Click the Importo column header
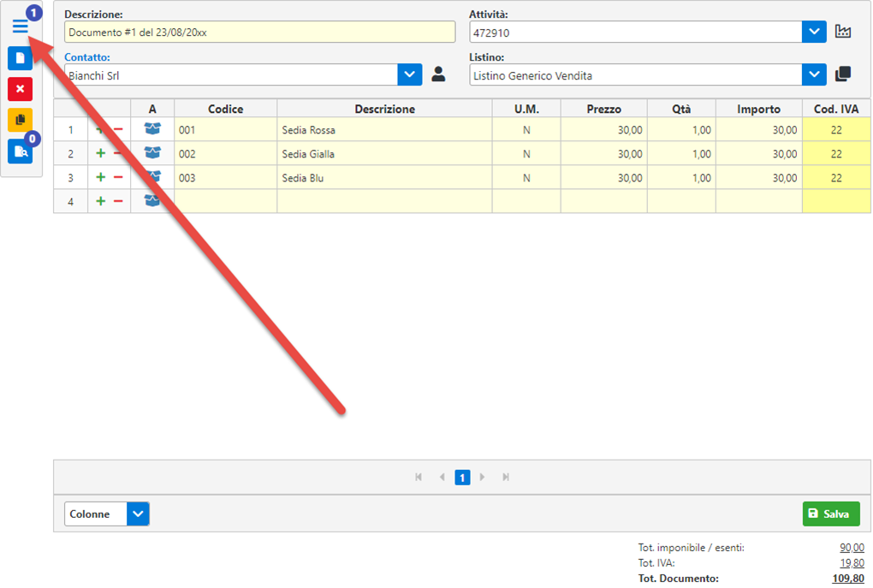Viewport: 873px width, 588px height. [758, 109]
